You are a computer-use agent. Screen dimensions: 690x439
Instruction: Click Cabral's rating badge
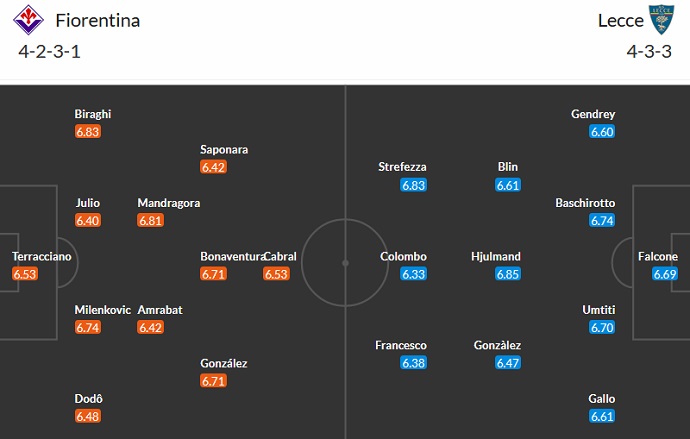click(276, 274)
